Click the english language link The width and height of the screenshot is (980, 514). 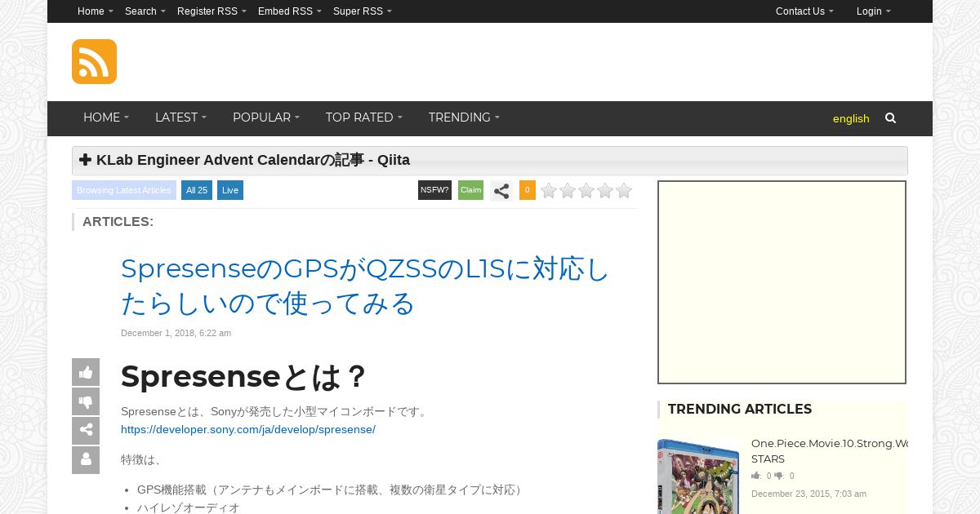851,118
